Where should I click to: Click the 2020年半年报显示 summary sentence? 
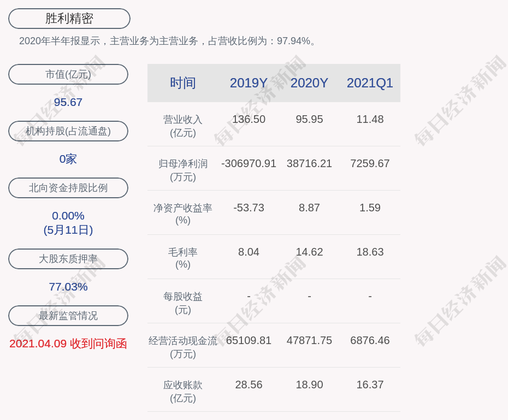(168, 41)
